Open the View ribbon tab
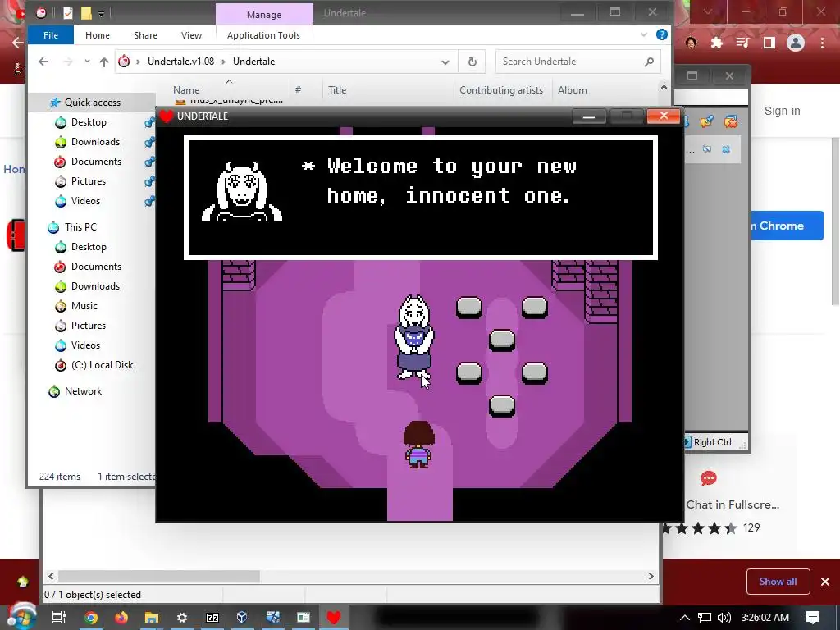This screenshot has height=630, width=840. click(x=191, y=35)
